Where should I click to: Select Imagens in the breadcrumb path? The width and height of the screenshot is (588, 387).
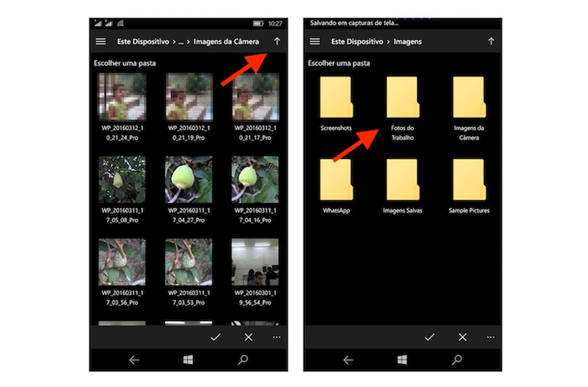(x=408, y=41)
